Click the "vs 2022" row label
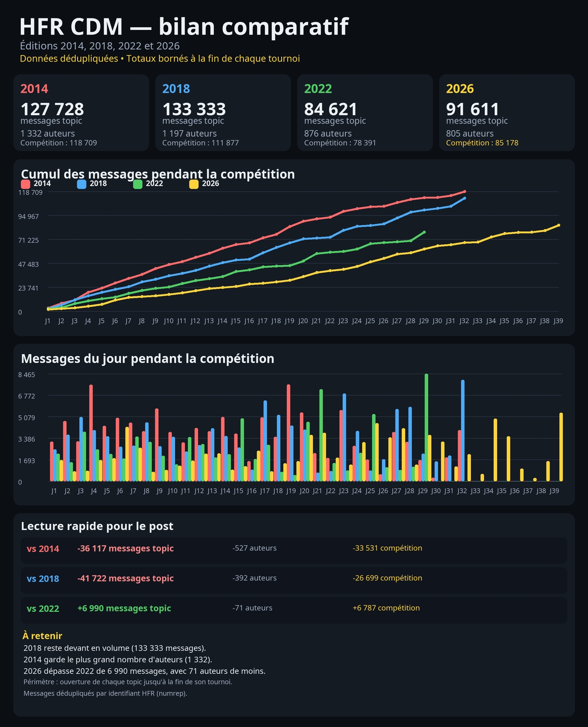This screenshot has height=727, width=588. pyautogui.click(x=43, y=609)
